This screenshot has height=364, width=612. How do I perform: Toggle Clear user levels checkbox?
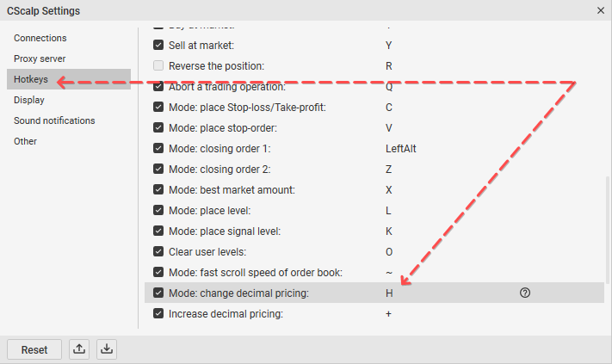point(158,251)
